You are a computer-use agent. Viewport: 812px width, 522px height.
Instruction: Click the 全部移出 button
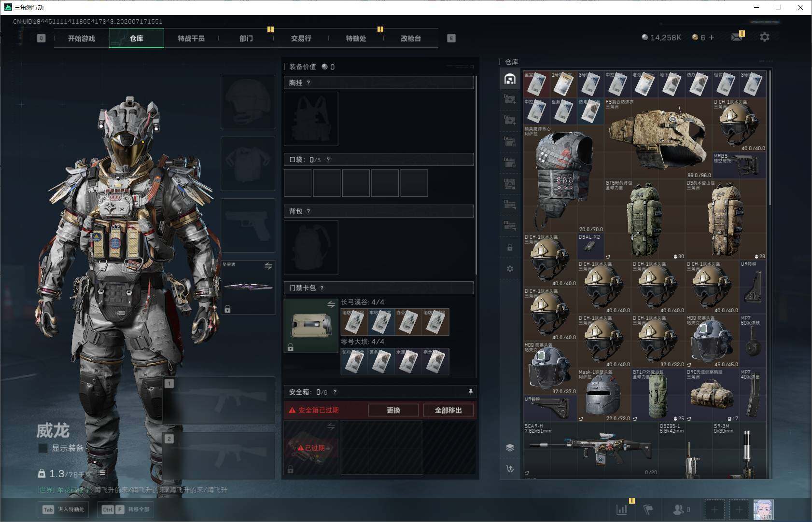[448, 410]
